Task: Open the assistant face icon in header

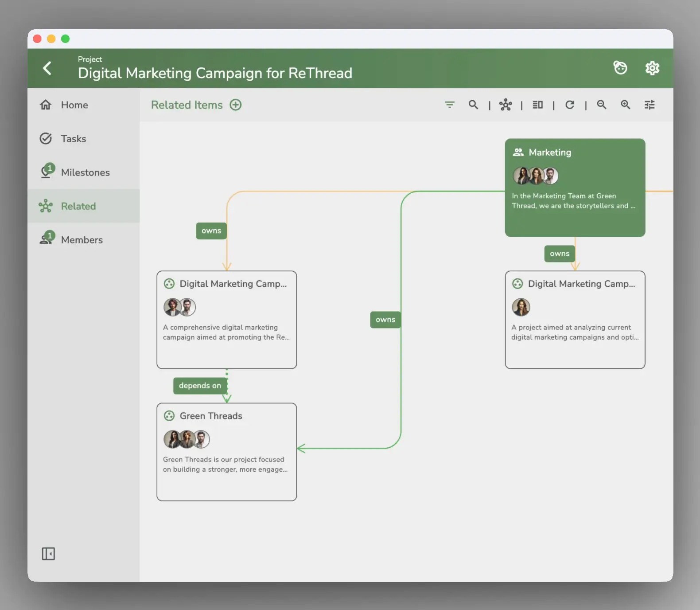Action: (x=620, y=68)
